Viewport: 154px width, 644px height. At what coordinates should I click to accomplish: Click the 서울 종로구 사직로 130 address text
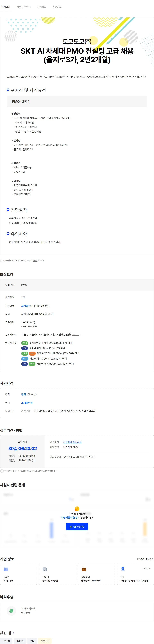coord(135,581)
